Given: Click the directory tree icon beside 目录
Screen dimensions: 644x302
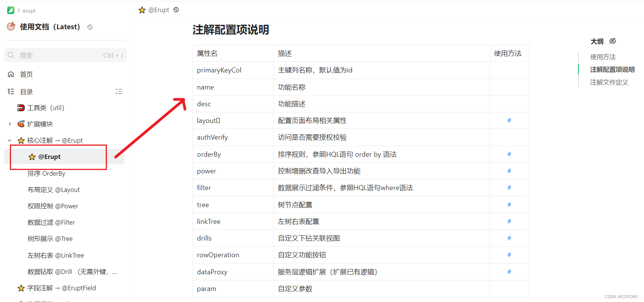Looking at the screenshot, I should click(x=11, y=91).
